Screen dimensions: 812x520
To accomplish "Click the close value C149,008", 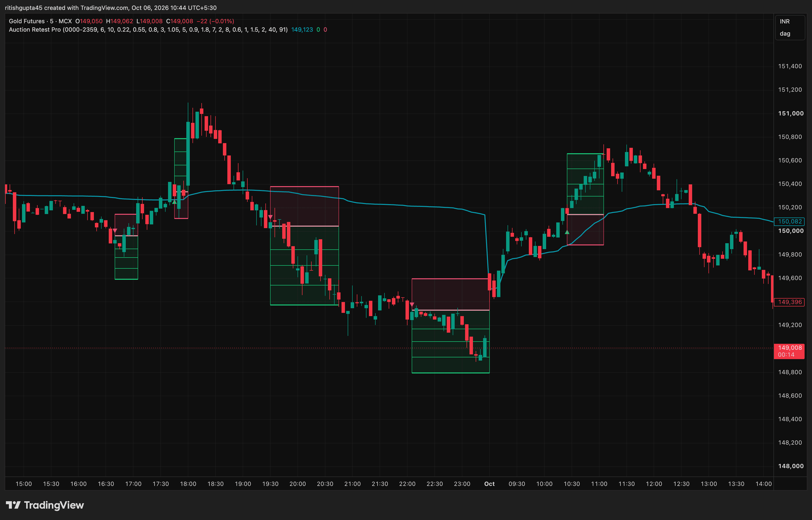I will tap(180, 21).
